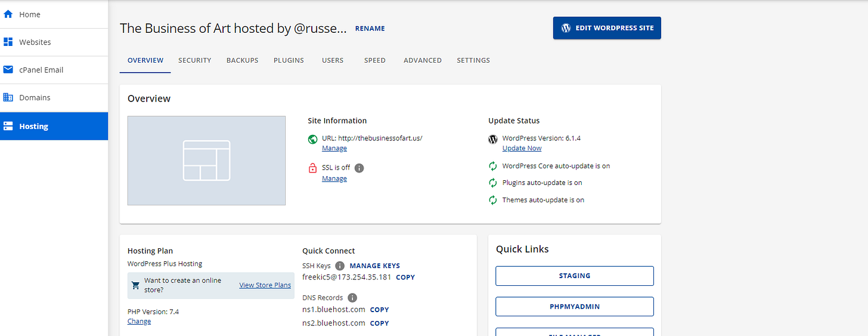Click the Staging quick link button
Screen dimensions: 868x336
coord(575,276)
